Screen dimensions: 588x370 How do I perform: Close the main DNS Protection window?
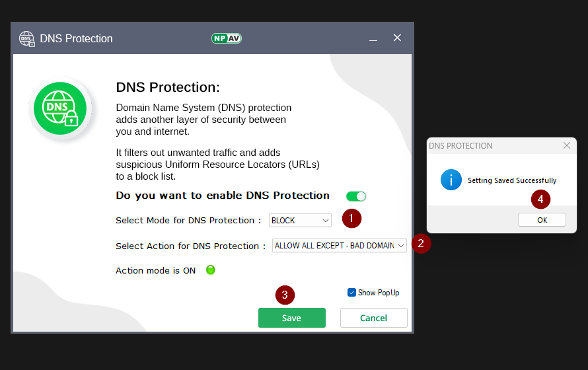(x=397, y=38)
